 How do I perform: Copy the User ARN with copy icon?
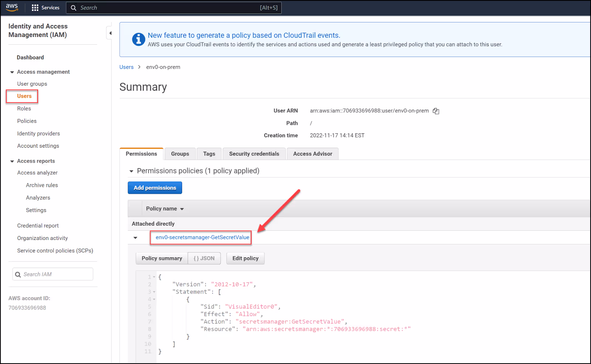tap(436, 111)
